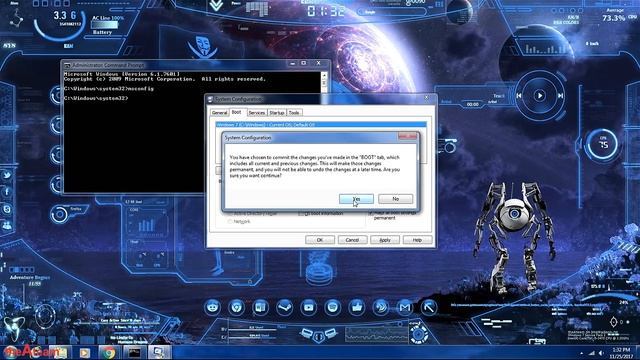Click the circular 75 gauge widget

tap(603, 144)
